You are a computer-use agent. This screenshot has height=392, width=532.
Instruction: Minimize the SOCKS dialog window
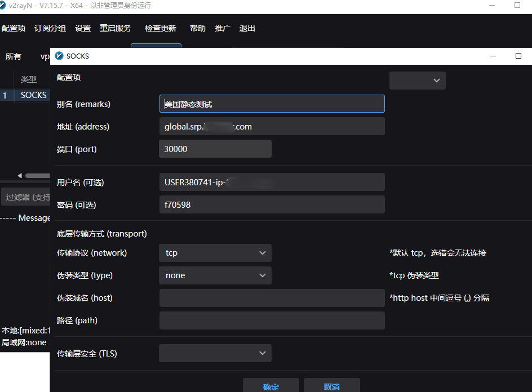coord(493,56)
